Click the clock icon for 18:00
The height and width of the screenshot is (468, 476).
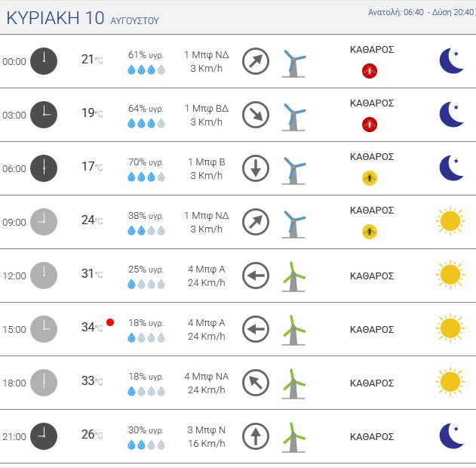pyautogui.click(x=44, y=383)
